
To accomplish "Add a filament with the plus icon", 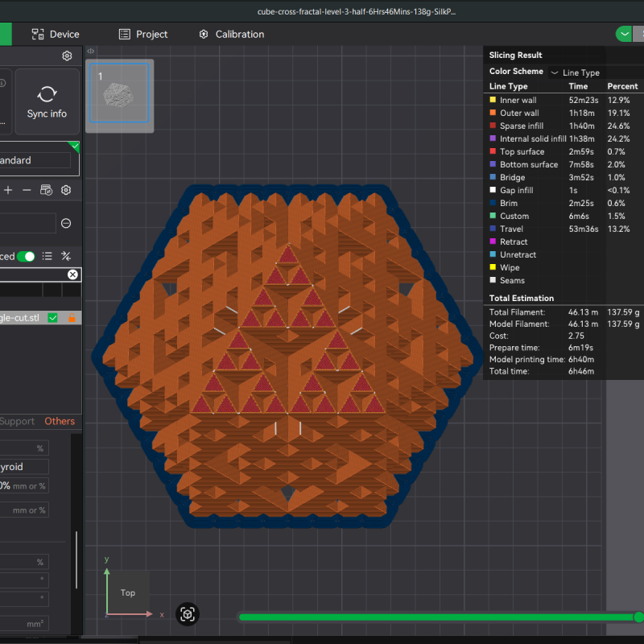I will click(x=8, y=190).
